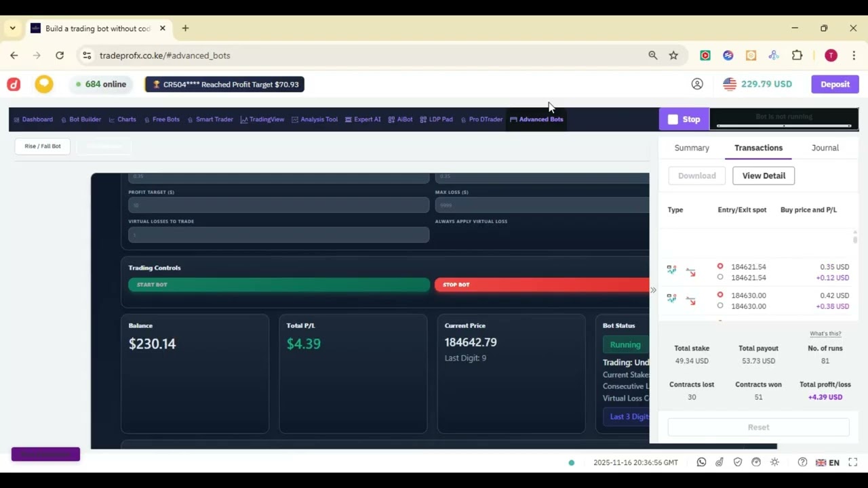Open Smart Trader tab
868x488 pixels.
coord(210,119)
